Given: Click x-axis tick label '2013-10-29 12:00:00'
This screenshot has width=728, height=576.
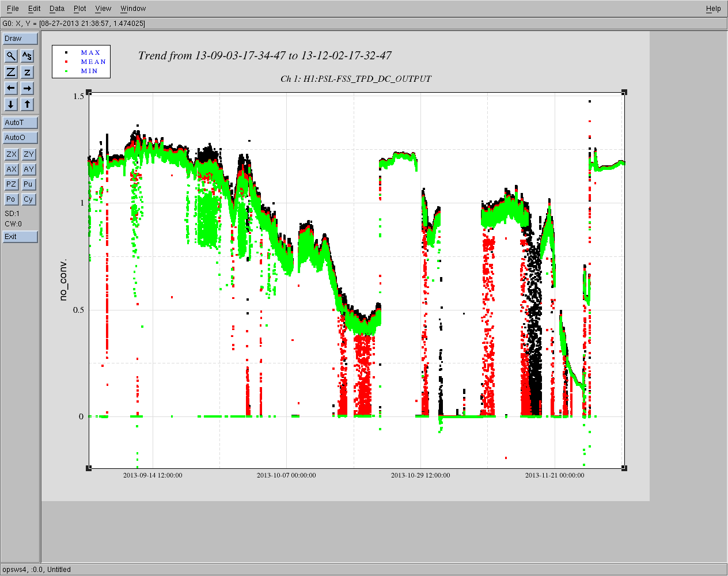Looking at the screenshot, I should click(420, 475).
